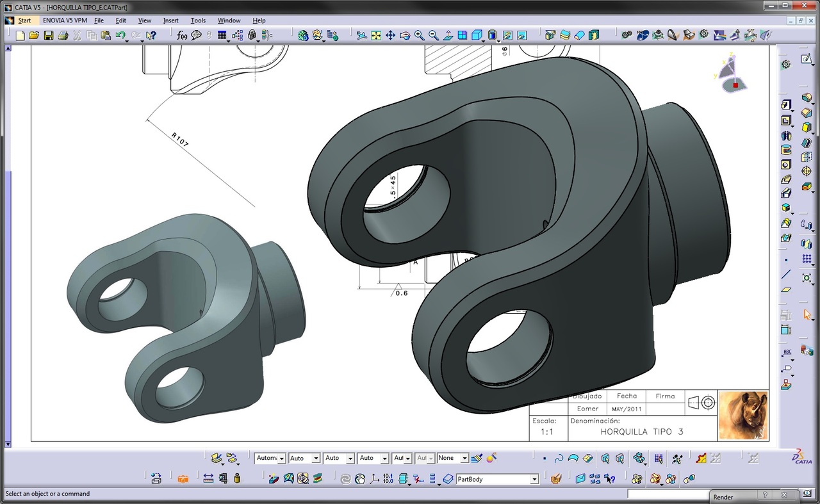Image resolution: width=820 pixels, height=504 pixels.
Task: Expand the Undo history dropdown arrow
Action: [127, 40]
